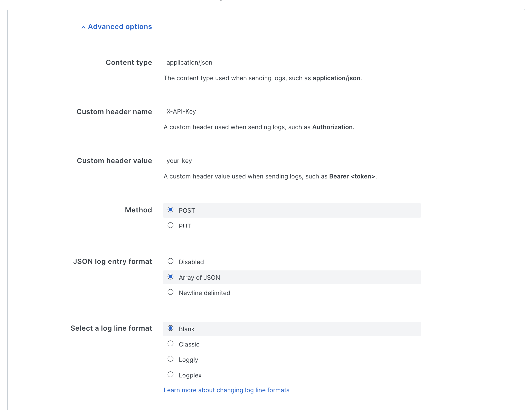Click the Method section label
The height and width of the screenshot is (410, 532).
tap(138, 210)
